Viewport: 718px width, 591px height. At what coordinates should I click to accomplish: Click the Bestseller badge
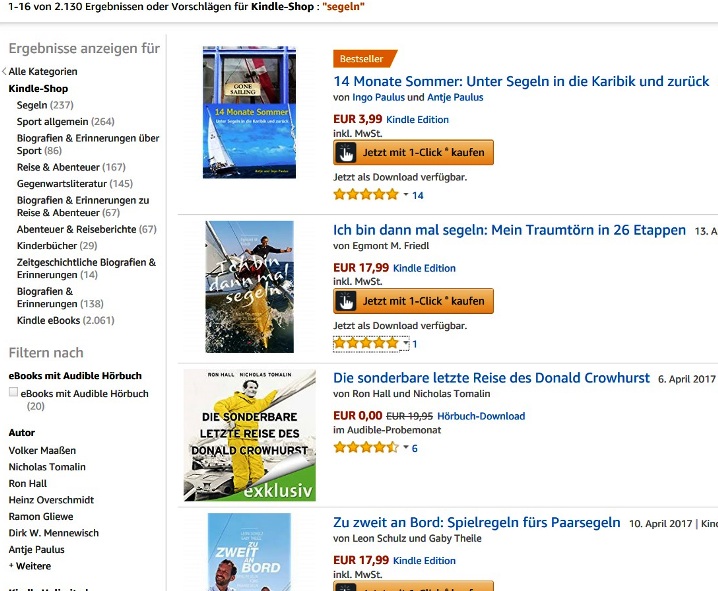(364, 59)
